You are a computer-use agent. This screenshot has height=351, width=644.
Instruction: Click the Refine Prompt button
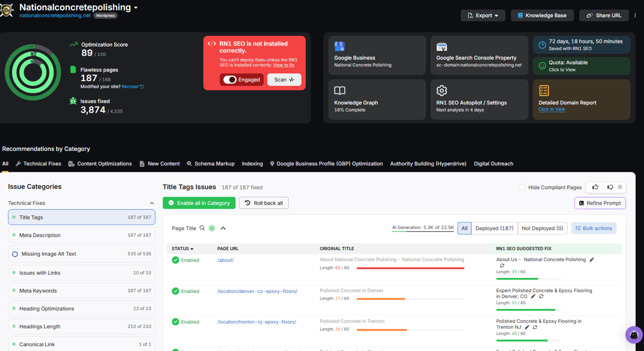600,203
